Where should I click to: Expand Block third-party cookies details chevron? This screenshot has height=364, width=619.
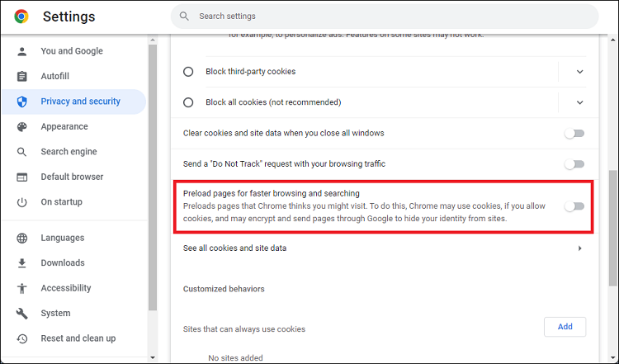point(579,72)
